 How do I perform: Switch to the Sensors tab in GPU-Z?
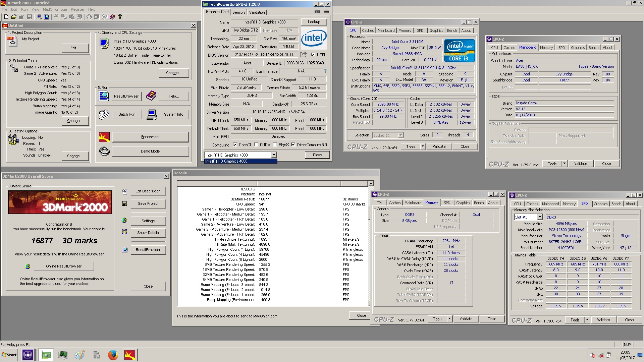[x=239, y=12]
